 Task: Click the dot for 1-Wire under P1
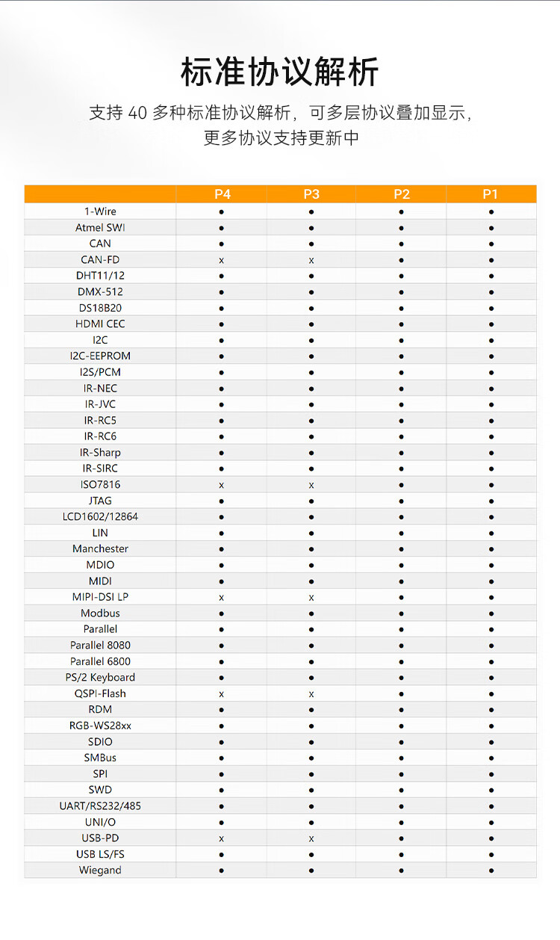[491, 212]
